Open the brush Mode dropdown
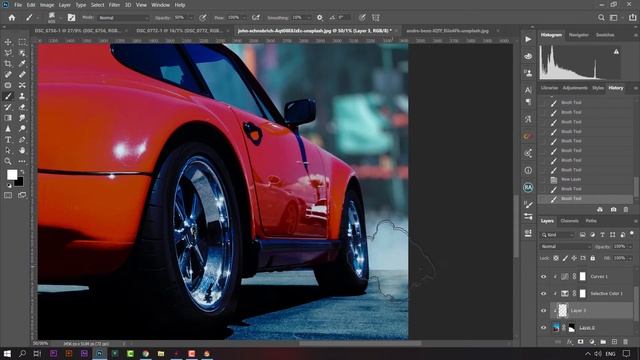The image size is (640, 360). click(x=123, y=18)
